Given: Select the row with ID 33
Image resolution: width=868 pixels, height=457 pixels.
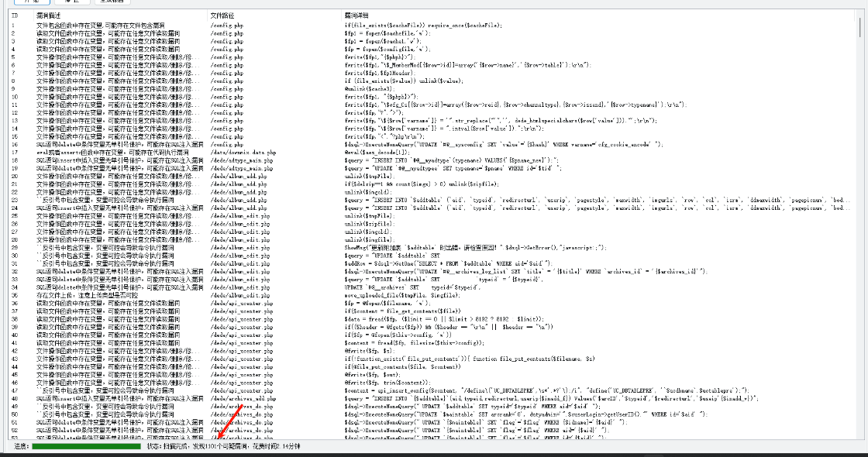Looking at the screenshot, I should click(x=432, y=280).
